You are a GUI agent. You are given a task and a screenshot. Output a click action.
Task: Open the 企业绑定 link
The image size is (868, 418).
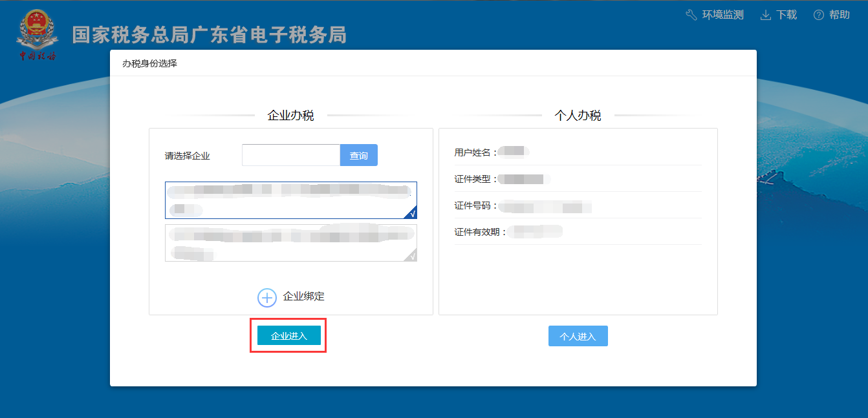(x=303, y=298)
